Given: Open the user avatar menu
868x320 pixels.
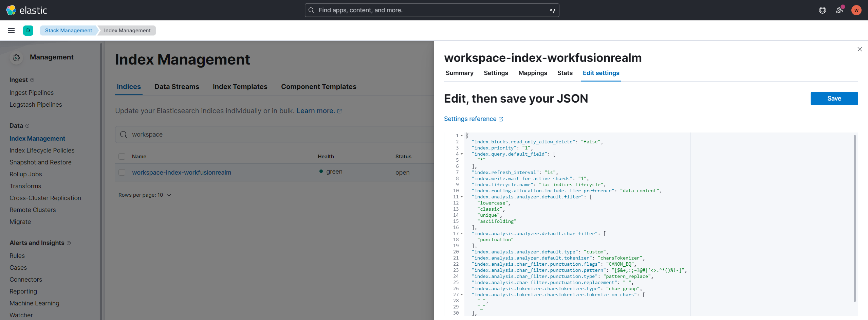Looking at the screenshot, I should 856,10.
